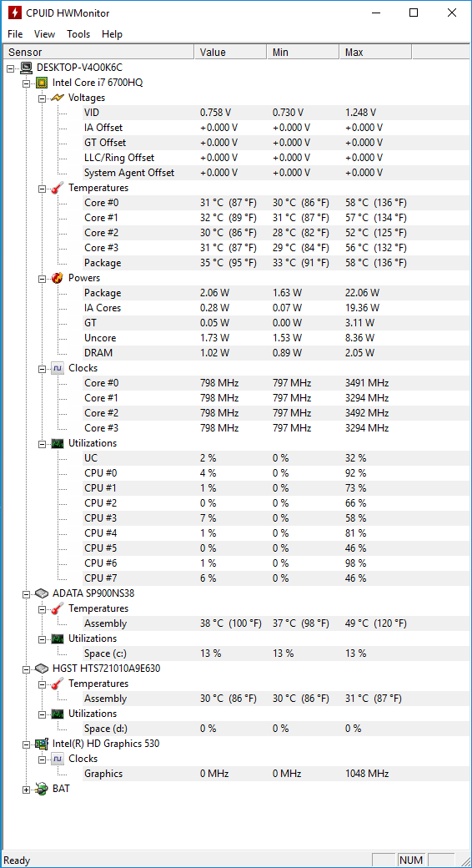Click the Intel Core i7 6700HQ chip icon

[x=42, y=83]
